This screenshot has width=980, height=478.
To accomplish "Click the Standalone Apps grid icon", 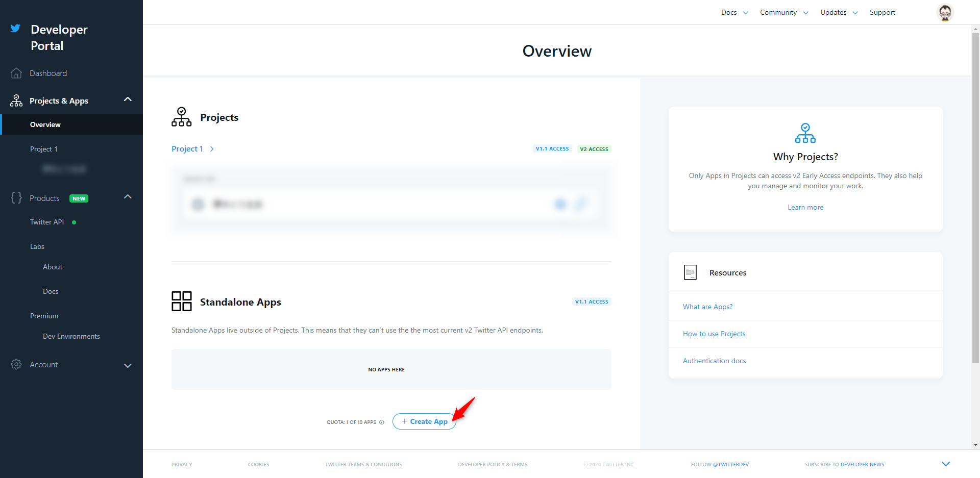I will (181, 301).
